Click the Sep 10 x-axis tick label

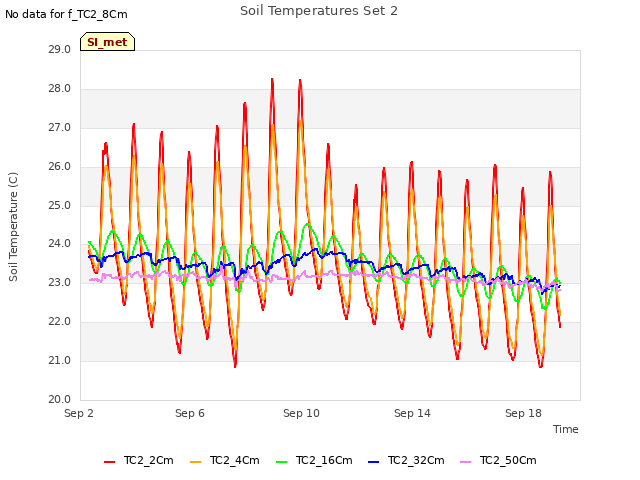coord(301,413)
